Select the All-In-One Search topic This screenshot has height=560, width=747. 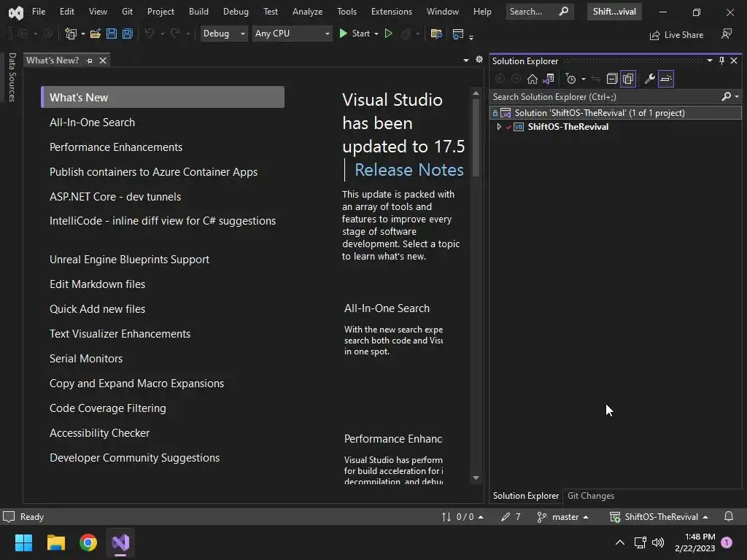pyautogui.click(x=93, y=122)
